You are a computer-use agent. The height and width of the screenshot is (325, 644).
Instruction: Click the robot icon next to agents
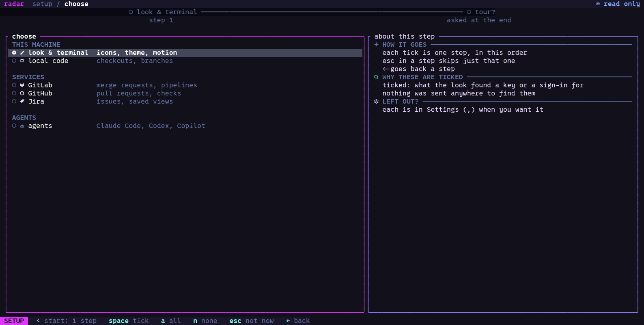(22, 126)
